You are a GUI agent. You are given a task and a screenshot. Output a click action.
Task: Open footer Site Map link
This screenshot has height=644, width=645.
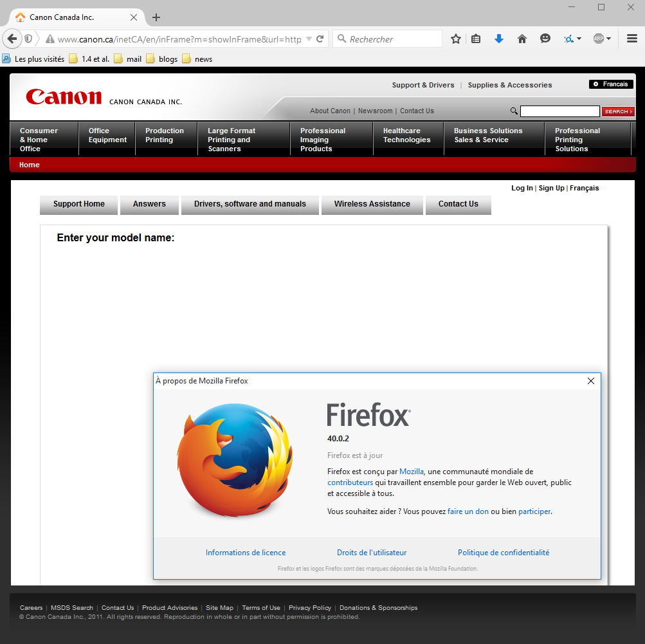tap(219, 608)
